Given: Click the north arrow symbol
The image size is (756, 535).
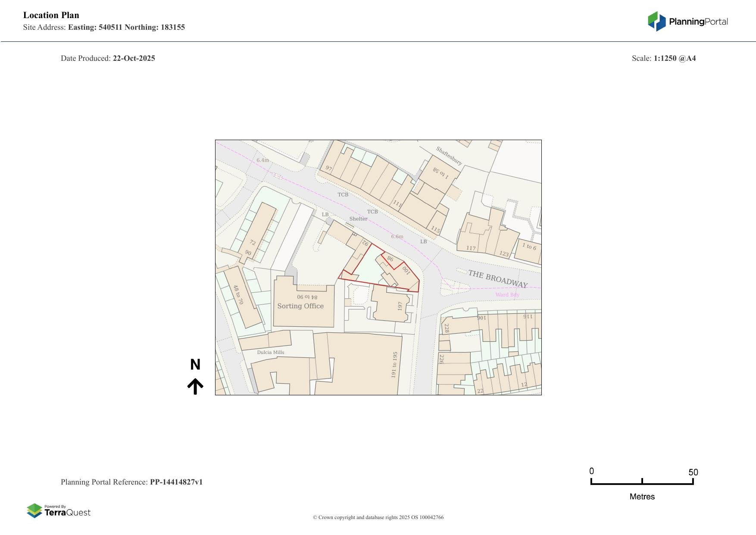Looking at the screenshot, I should [x=195, y=386].
